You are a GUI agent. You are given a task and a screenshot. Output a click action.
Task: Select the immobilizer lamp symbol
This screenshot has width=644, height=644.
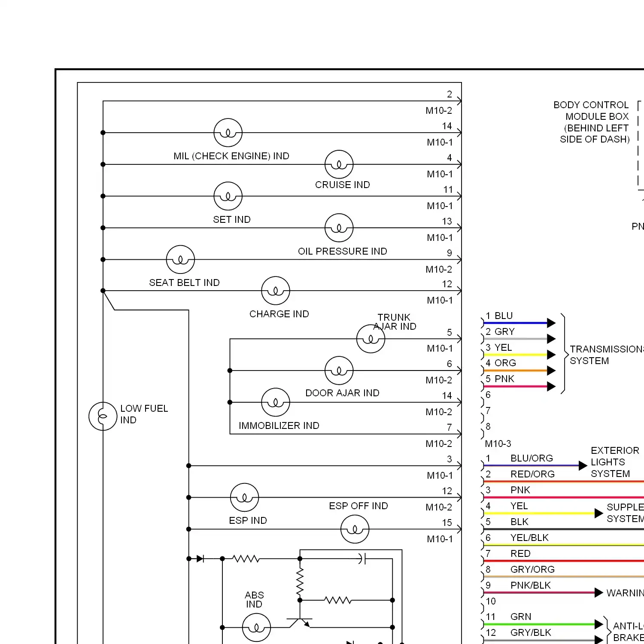coord(276,402)
